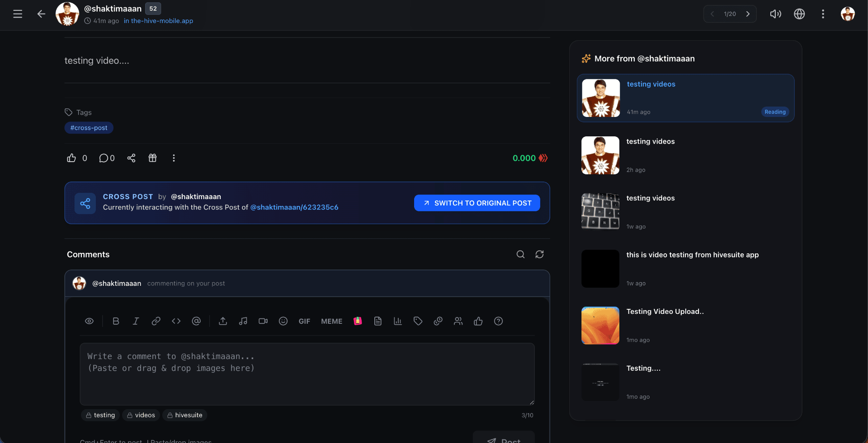The image size is (868, 443).
Task: Open the 'Testing....' post in sidebar
Action: click(x=643, y=368)
